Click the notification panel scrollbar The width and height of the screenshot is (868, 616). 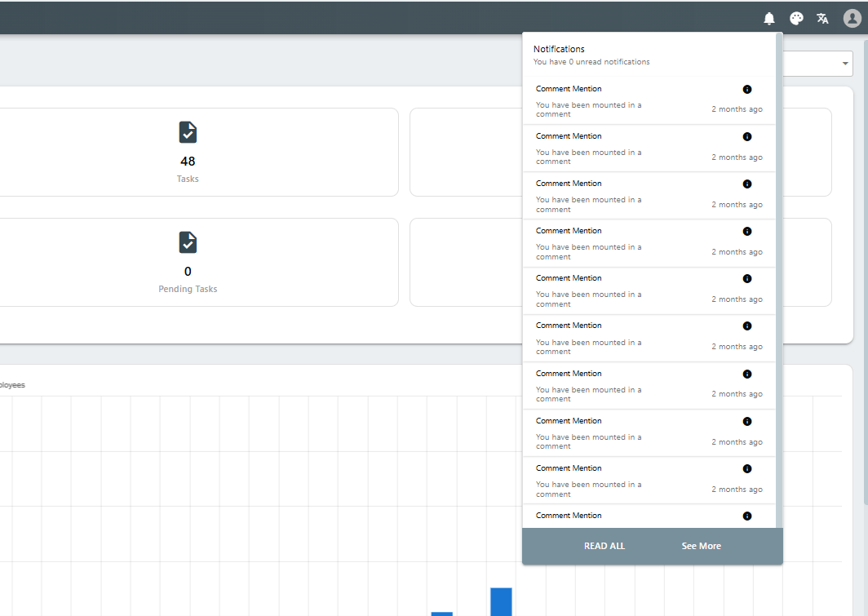[779, 245]
